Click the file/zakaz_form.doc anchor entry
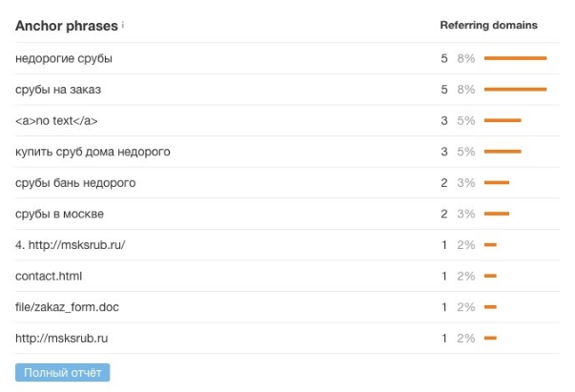This screenshot has width=575, height=392. [67, 307]
